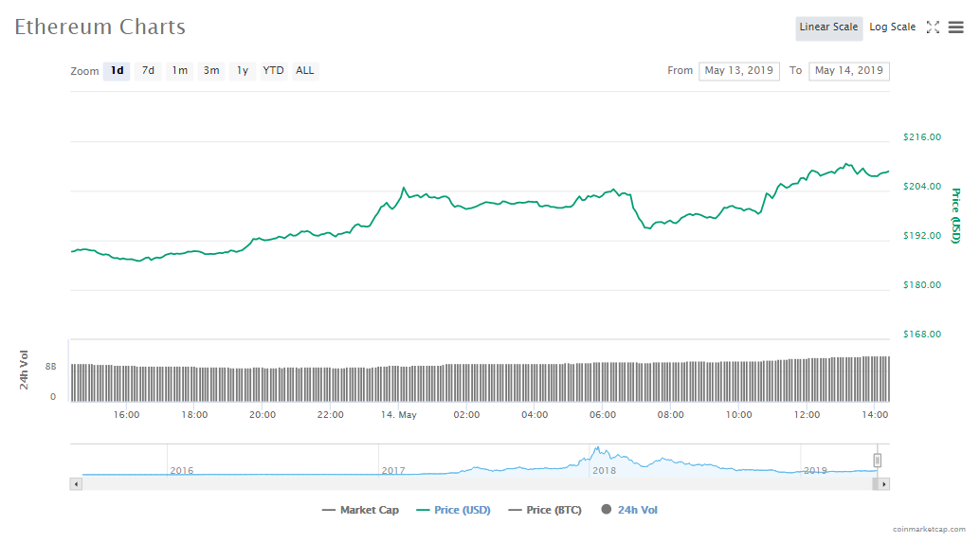The width and height of the screenshot is (980, 543).
Task: Choose the YTD zoom option
Action: pyautogui.click(x=273, y=71)
